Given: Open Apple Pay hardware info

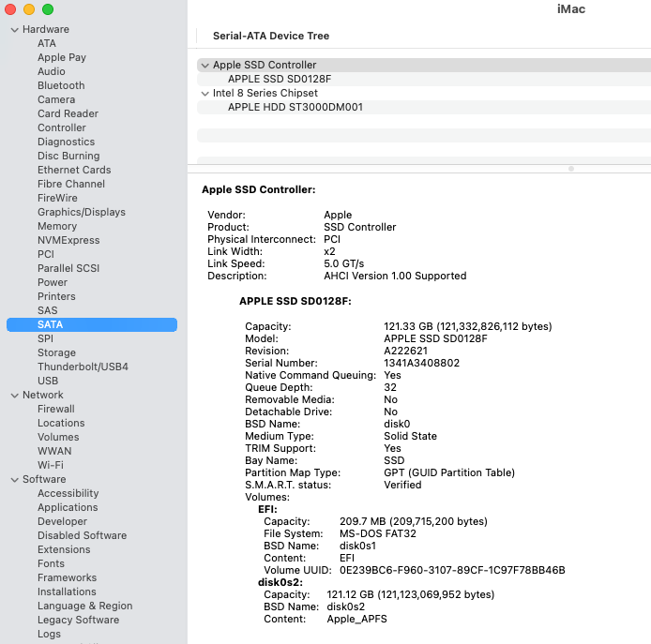Looking at the screenshot, I should (62, 57).
